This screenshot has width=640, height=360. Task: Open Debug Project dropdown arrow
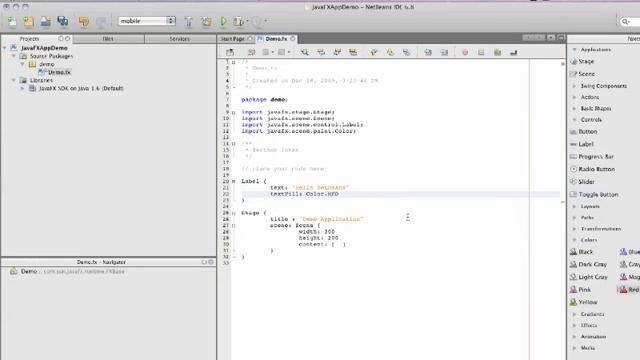pos(247,21)
